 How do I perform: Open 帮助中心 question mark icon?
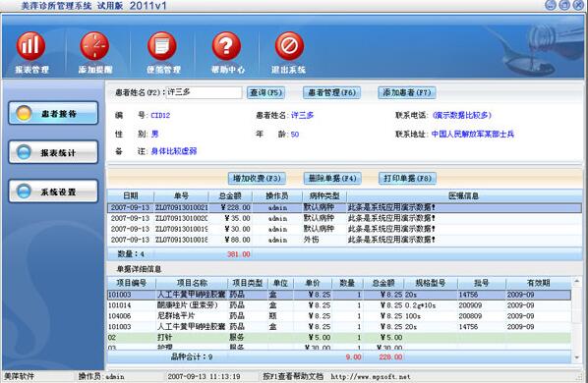[x=226, y=46]
